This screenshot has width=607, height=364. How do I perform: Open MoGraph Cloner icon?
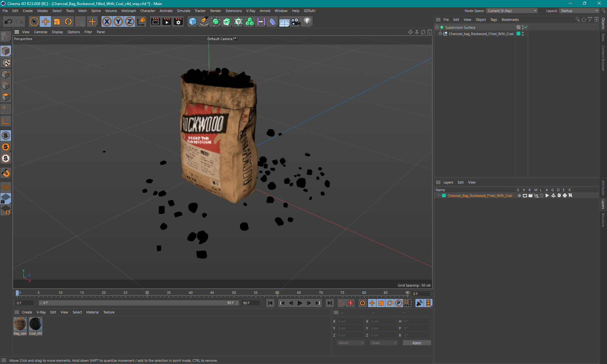coord(250,21)
